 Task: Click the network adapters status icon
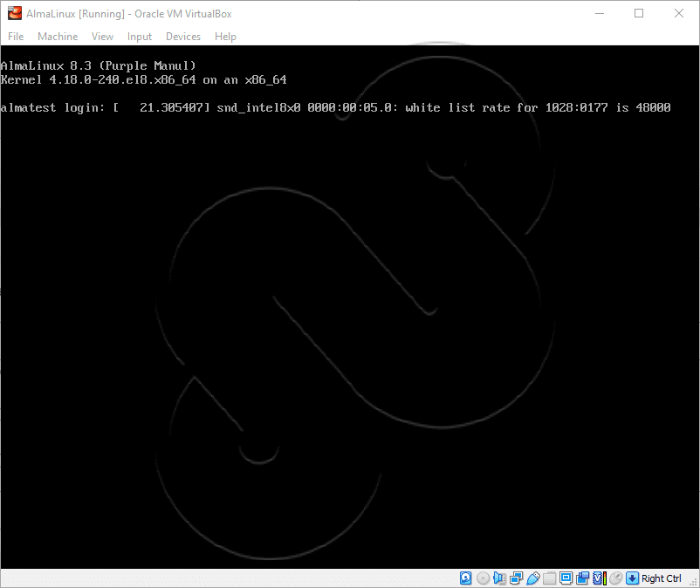tap(516, 578)
